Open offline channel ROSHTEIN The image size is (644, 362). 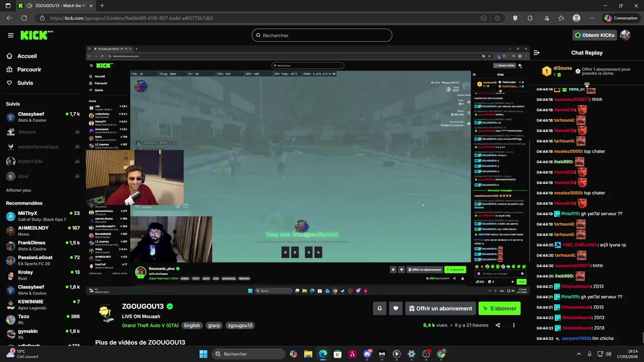point(43,161)
